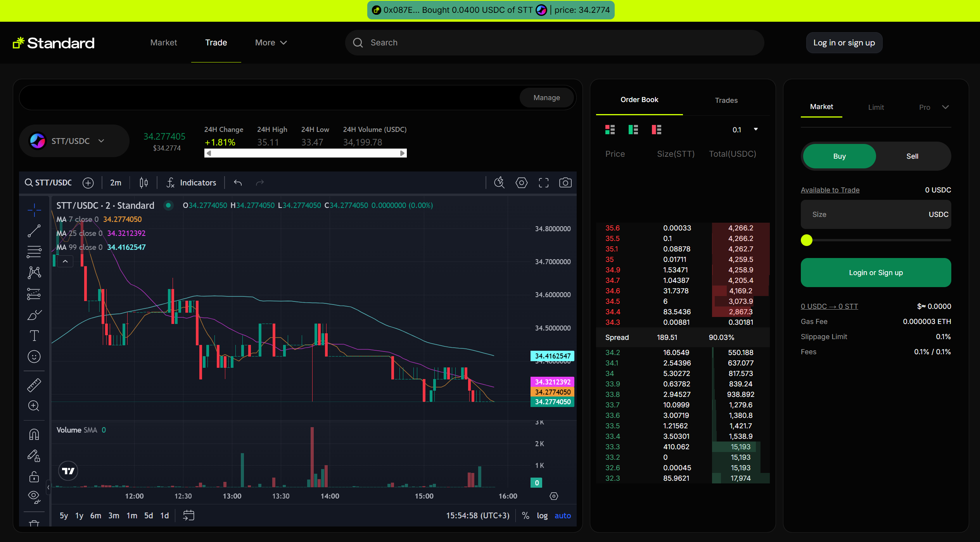Show bids only order book view
Screen dimensions: 980x542
coord(633,130)
